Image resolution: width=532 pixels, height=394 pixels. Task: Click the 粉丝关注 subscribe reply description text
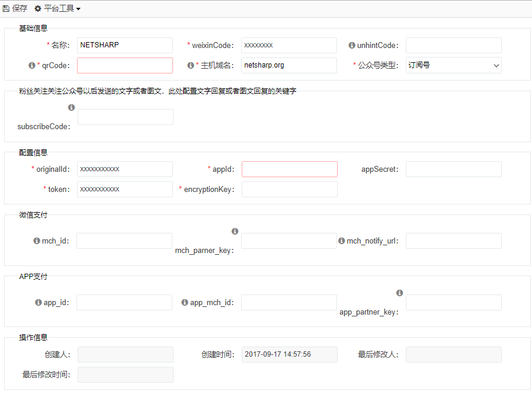coord(158,91)
